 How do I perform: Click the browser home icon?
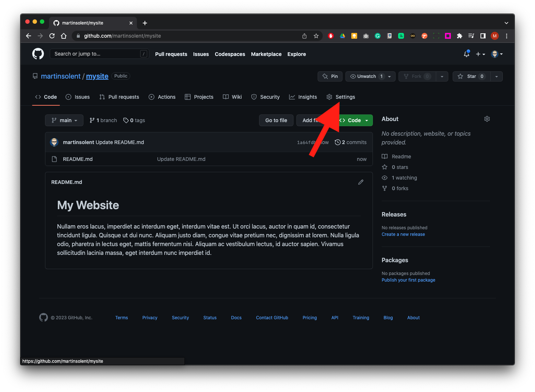click(x=64, y=36)
